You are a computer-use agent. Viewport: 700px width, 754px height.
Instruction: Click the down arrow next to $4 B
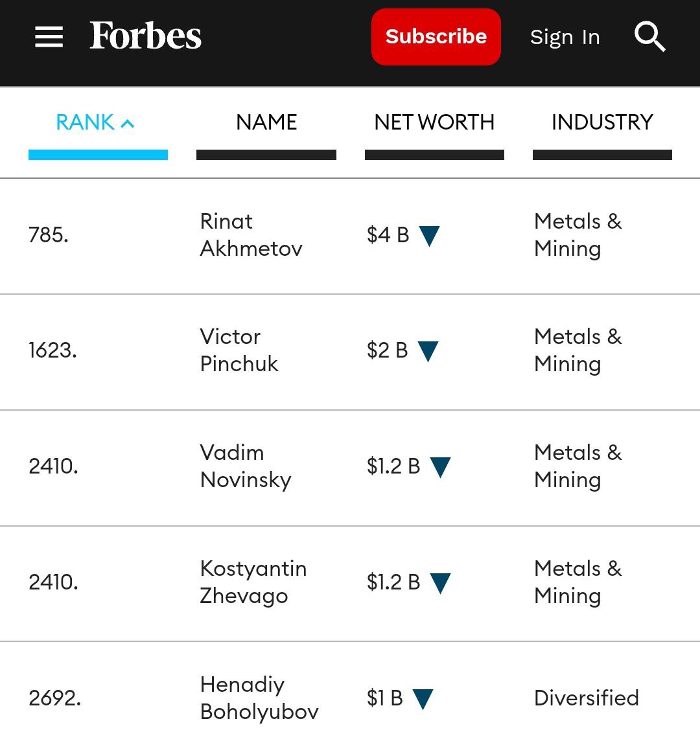429,236
